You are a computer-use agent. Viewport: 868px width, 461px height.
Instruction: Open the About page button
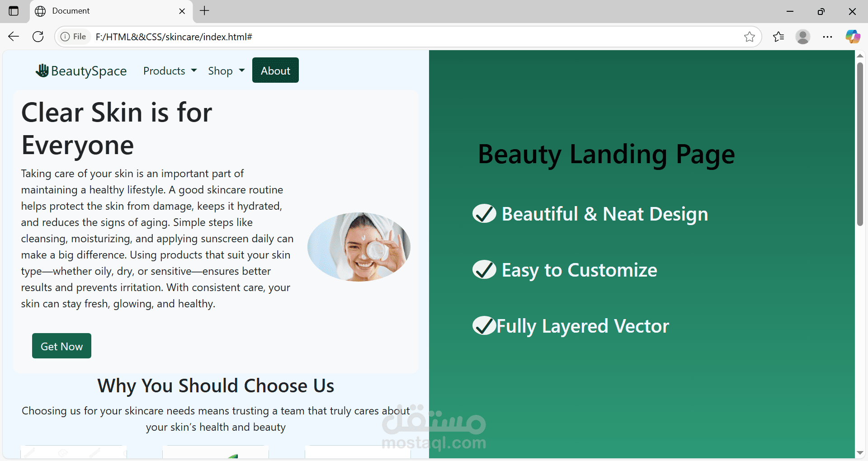point(275,70)
